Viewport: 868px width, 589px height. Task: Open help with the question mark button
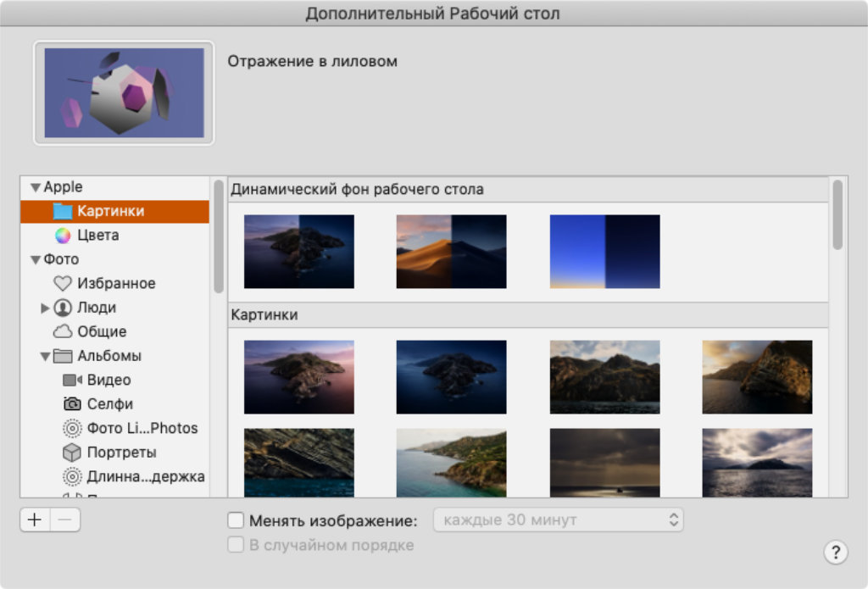click(x=835, y=553)
